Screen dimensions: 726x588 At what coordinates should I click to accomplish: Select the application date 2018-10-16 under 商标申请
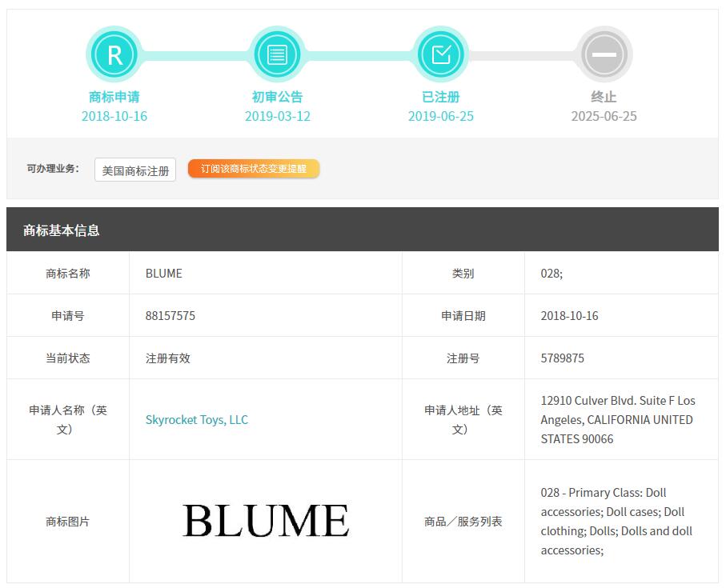[x=114, y=116]
